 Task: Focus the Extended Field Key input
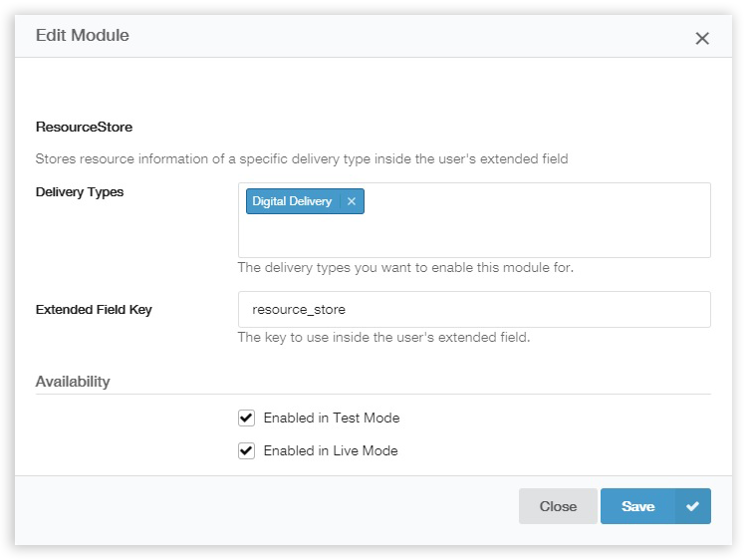click(474, 309)
